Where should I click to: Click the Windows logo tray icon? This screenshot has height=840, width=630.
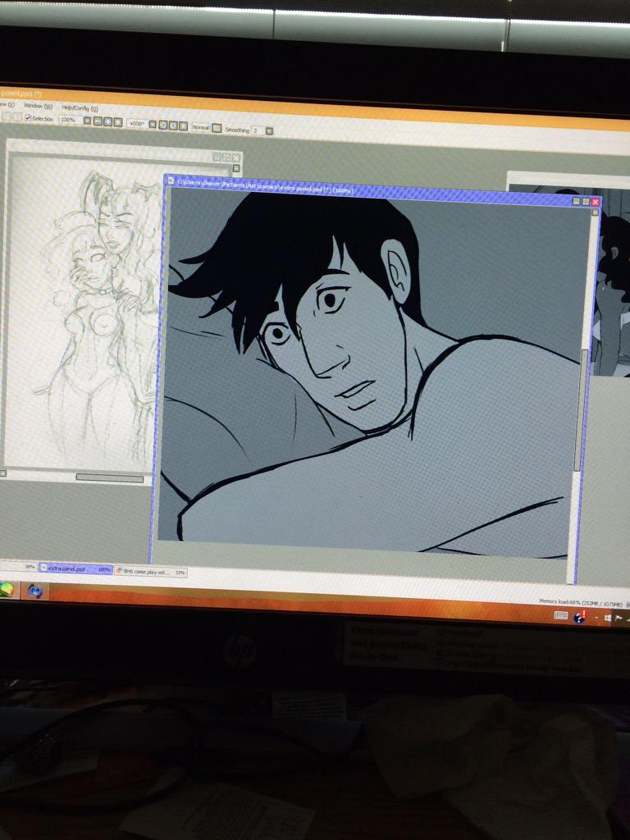(608, 619)
